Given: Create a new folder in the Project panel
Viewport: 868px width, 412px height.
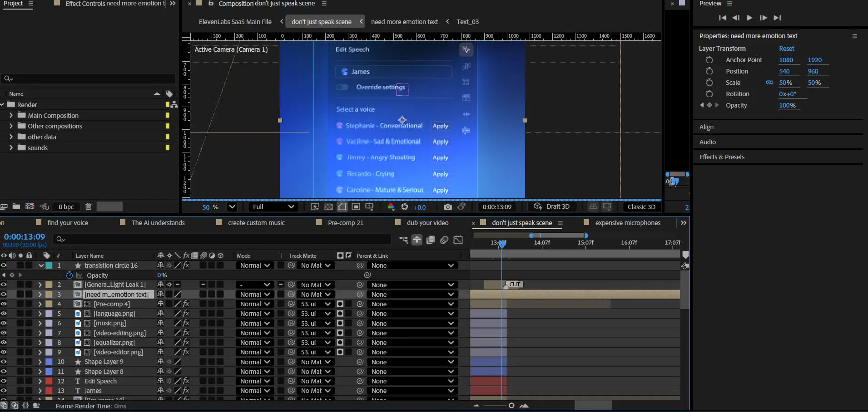Looking at the screenshot, I should point(16,206).
